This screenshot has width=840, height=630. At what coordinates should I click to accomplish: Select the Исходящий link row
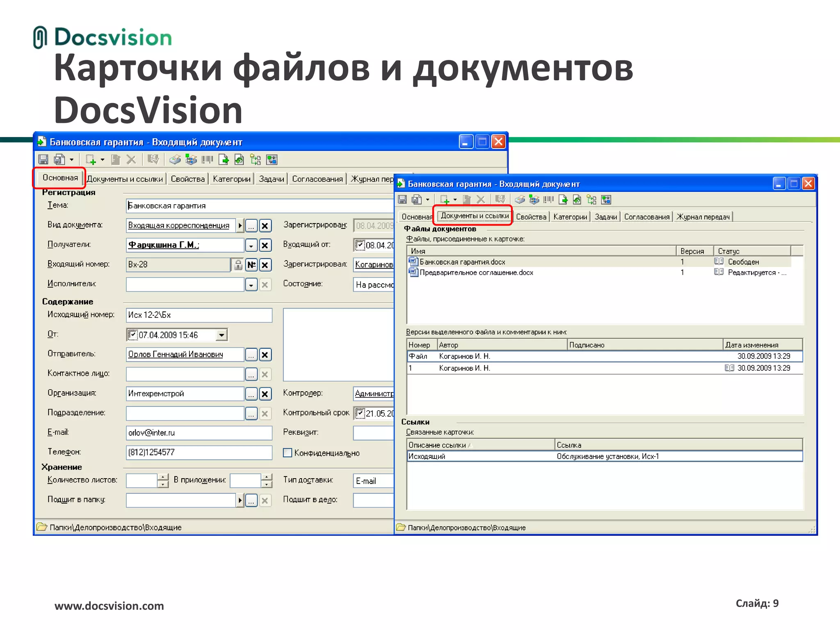(605, 456)
